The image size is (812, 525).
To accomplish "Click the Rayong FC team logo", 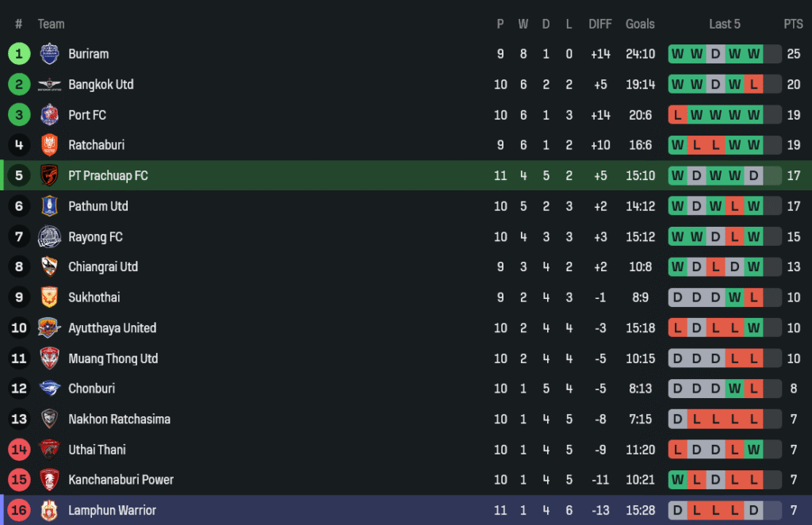I will click(49, 237).
